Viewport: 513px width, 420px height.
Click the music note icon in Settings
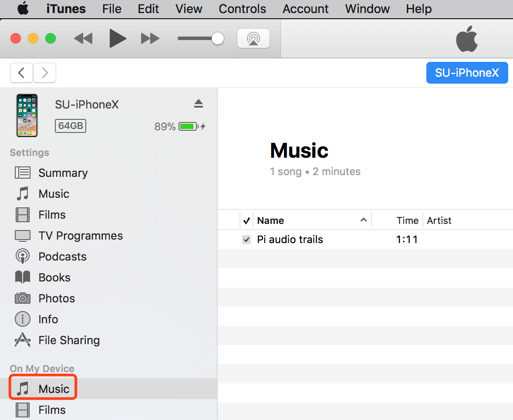[x=23, y=193]
